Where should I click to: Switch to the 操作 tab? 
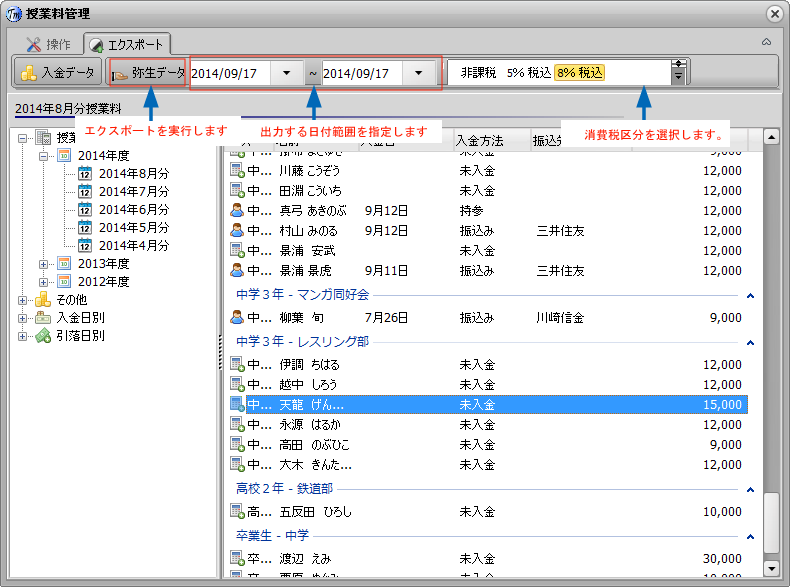48,44
